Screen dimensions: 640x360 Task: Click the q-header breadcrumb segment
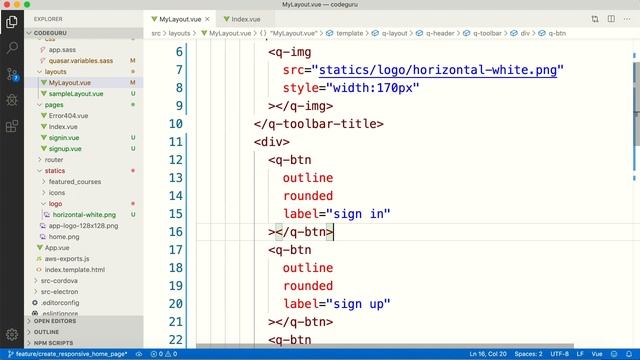440,33
